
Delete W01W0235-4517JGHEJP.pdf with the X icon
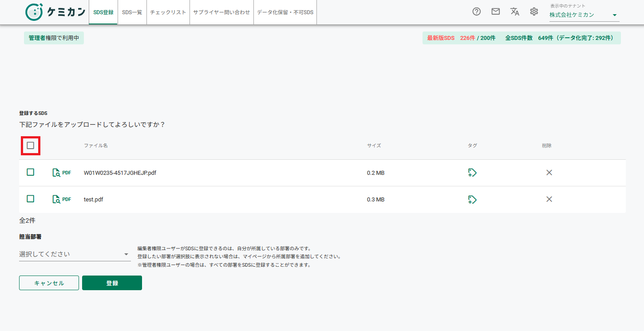(x=549, y=173)
